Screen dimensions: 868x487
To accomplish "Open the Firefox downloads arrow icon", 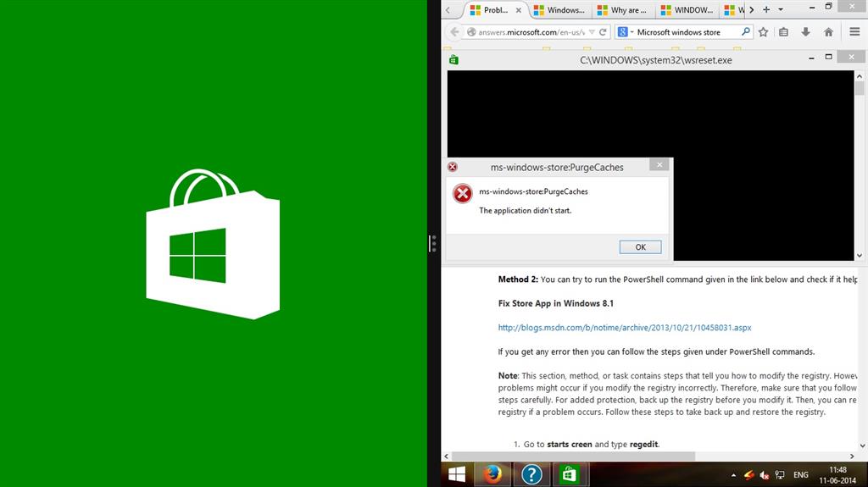I will (805, 32).
